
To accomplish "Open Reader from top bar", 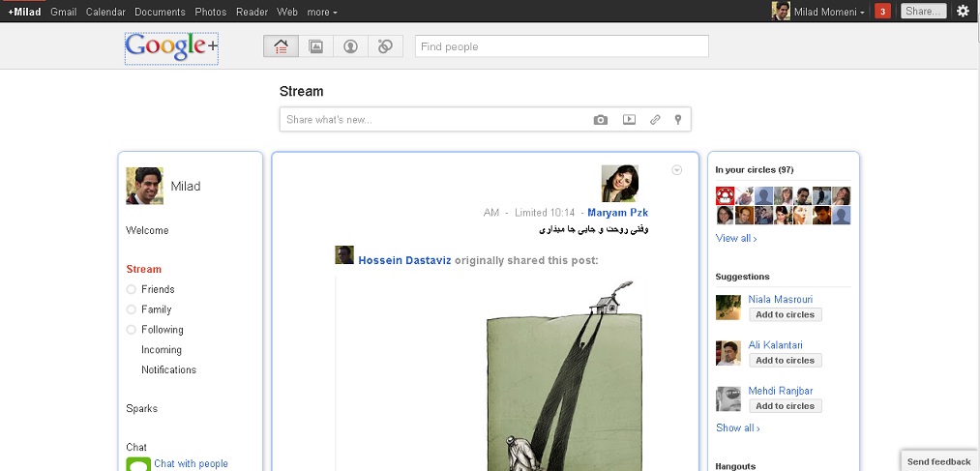I will [252, 12].
